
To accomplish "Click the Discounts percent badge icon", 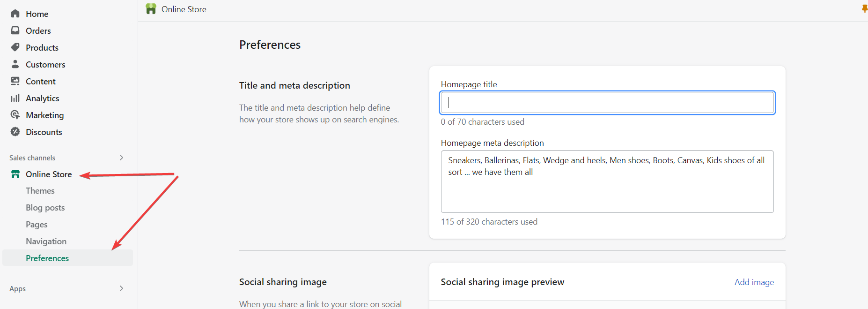I will click(x=15, y=132).
